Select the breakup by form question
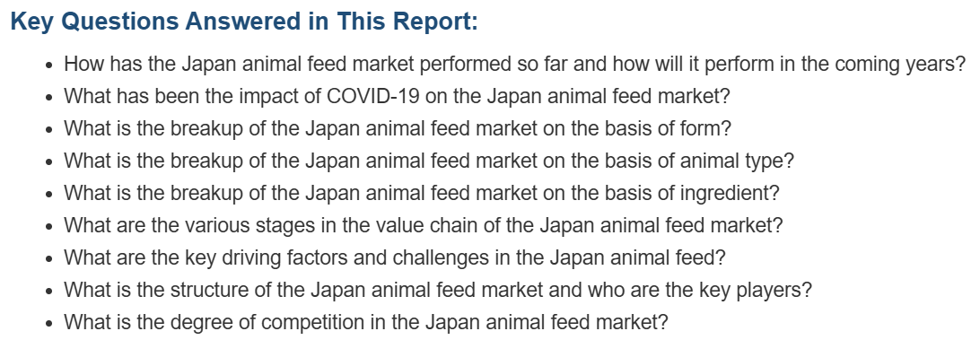 coord(398,129)
